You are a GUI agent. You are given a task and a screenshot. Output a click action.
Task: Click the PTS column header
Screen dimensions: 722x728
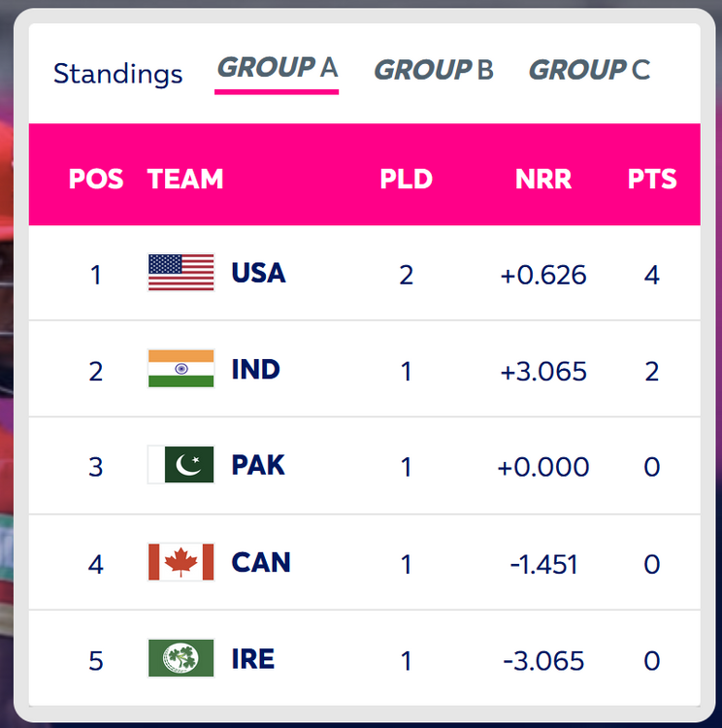[652, 180]
